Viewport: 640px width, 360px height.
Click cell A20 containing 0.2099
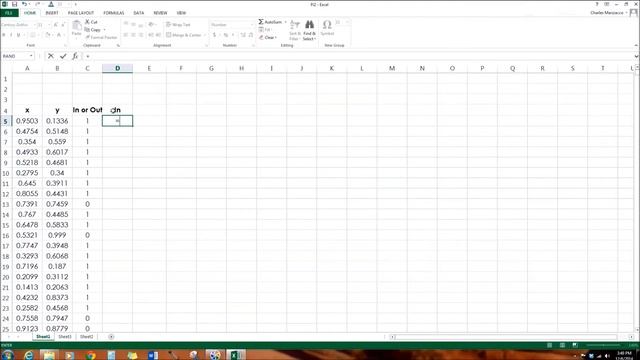tap(27, 277)
